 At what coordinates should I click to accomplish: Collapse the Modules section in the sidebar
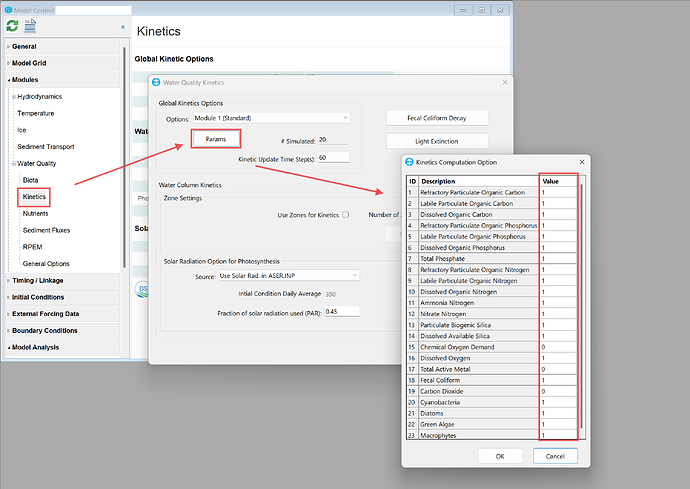[8, 79]
